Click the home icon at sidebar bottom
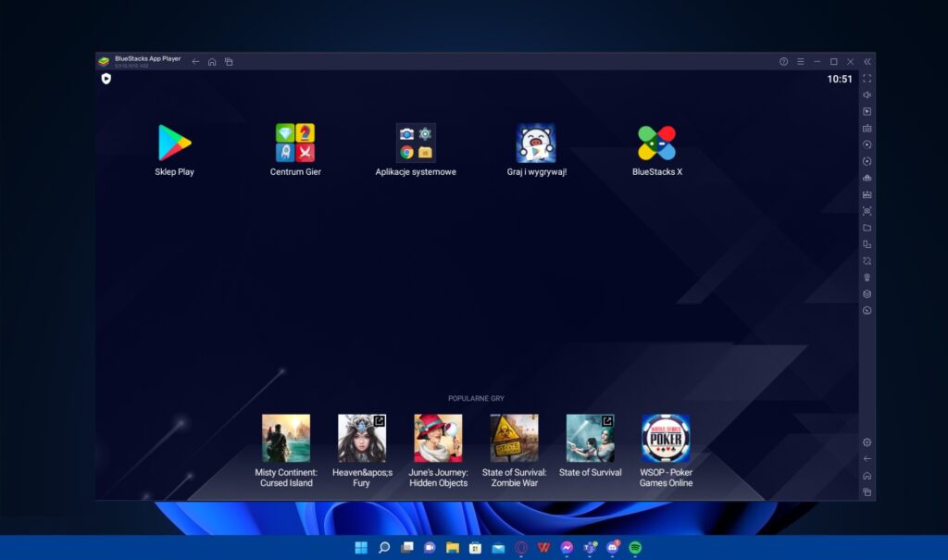The width and height of the screenshot is (948, 560). [x=867, y=476]
